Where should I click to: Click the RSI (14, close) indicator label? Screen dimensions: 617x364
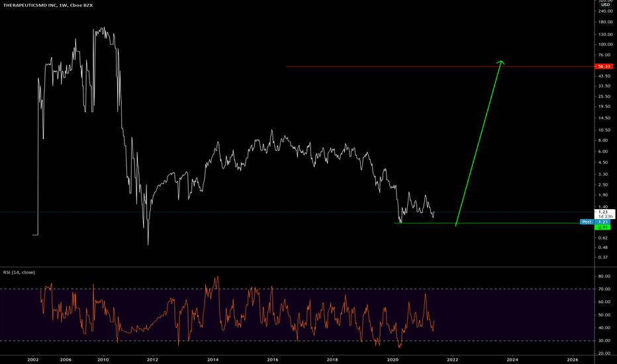19,272
